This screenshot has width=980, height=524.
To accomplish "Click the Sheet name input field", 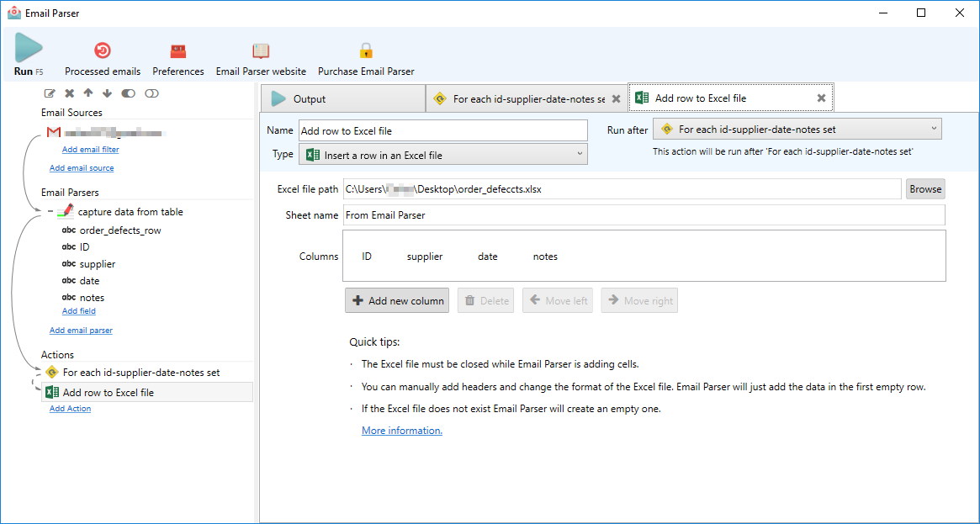I will tap(644, 215).
